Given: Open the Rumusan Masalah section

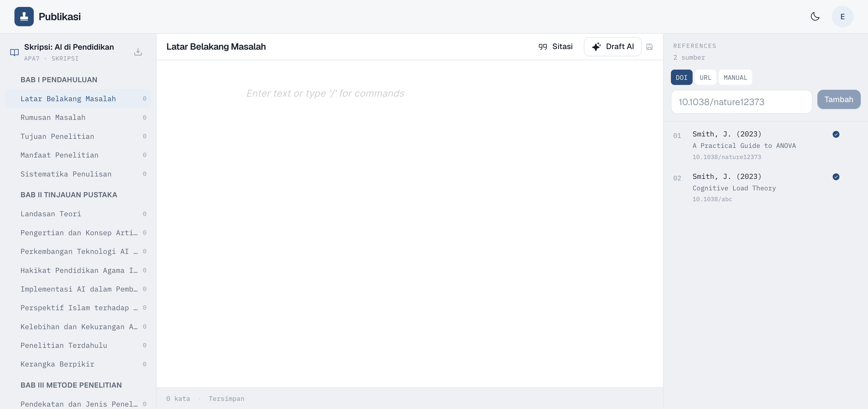Looking at the screenshot, I should [78, 117].
